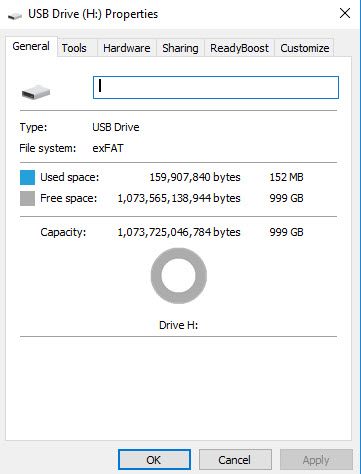Open the Customize tab

click(x=305, y=48)
